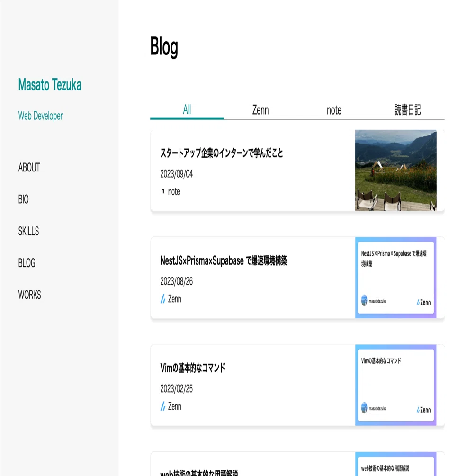Navigate to BLOG in sidebar
This screenshot has height=476, width=476.
[x=27, y=263]
